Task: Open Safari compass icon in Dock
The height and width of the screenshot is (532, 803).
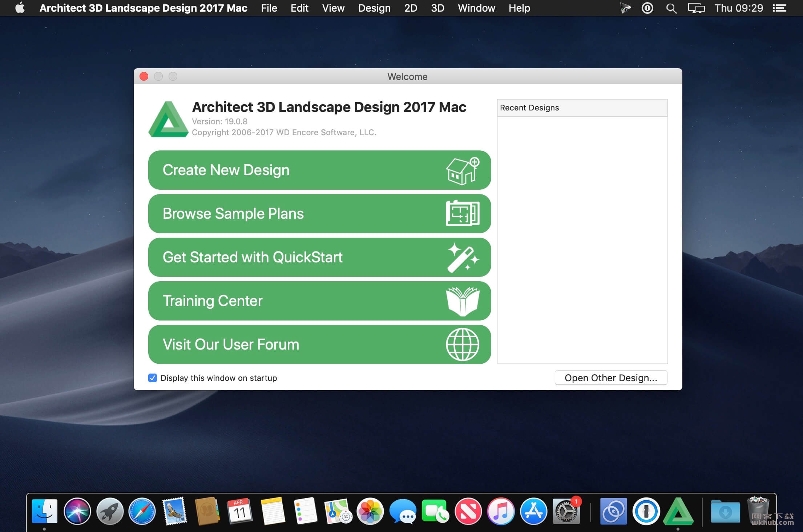Action: point(142,511)
